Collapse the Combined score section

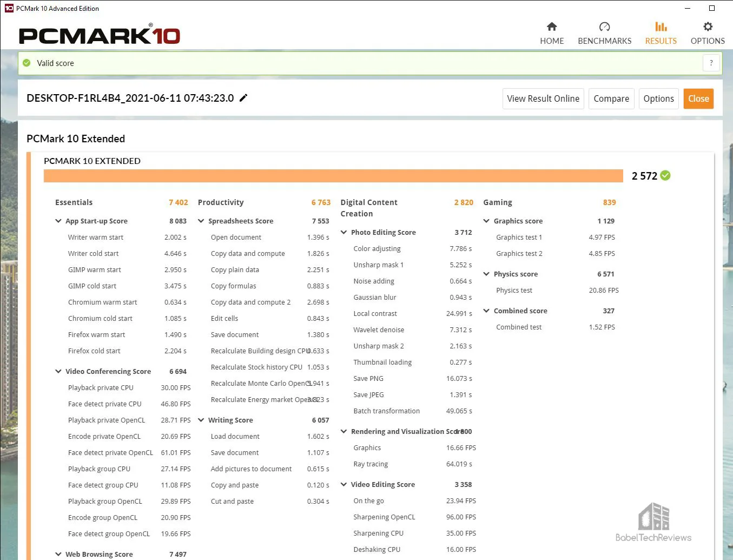486,311
